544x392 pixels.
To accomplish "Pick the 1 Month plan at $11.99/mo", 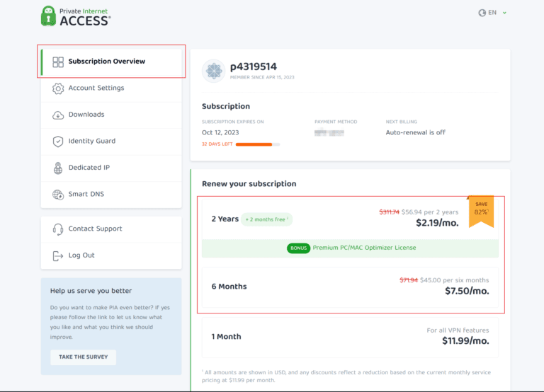I will (350, 337).
